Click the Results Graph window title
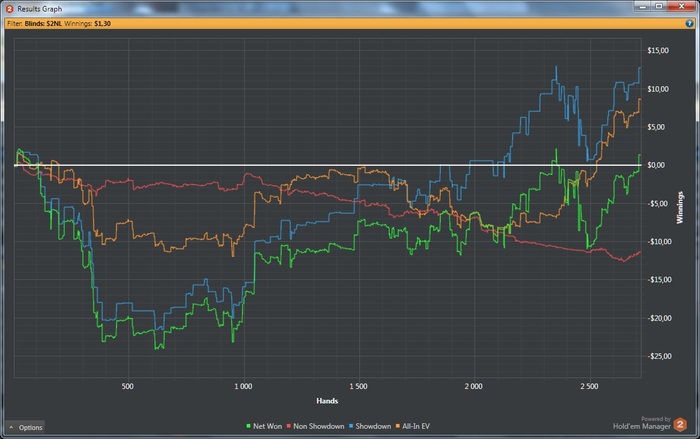The height and width of the screenshot is (439, 700). [x=40, y=9]
